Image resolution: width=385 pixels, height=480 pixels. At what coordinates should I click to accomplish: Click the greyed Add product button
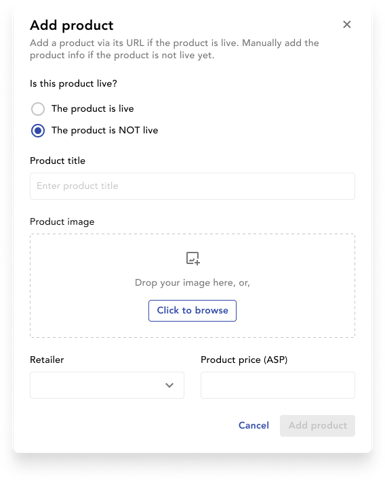click(317, 426)
